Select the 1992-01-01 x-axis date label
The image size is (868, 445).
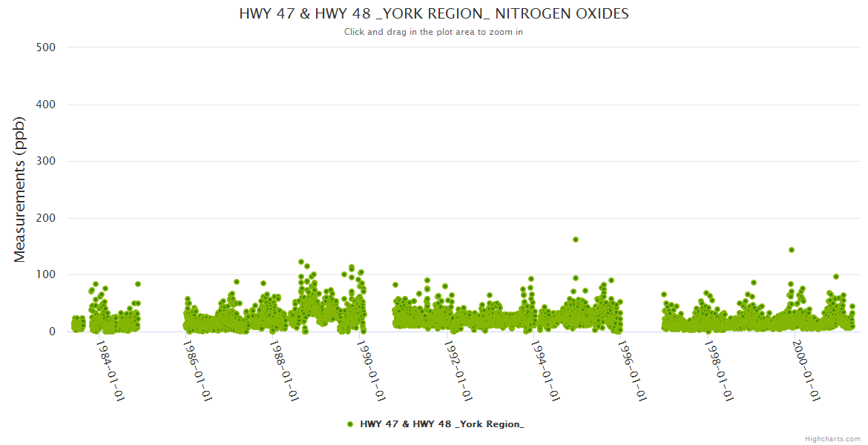458,371
